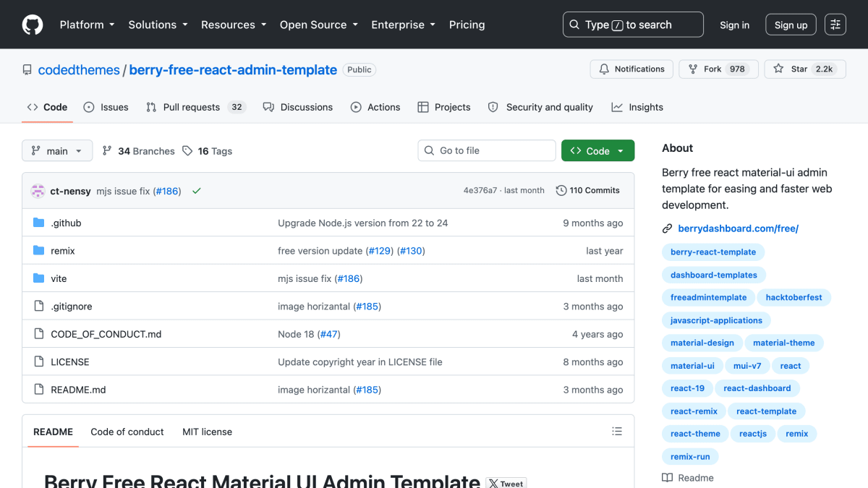Select the remix-run topic tag
Screen dimensions: 868x488
690,457
